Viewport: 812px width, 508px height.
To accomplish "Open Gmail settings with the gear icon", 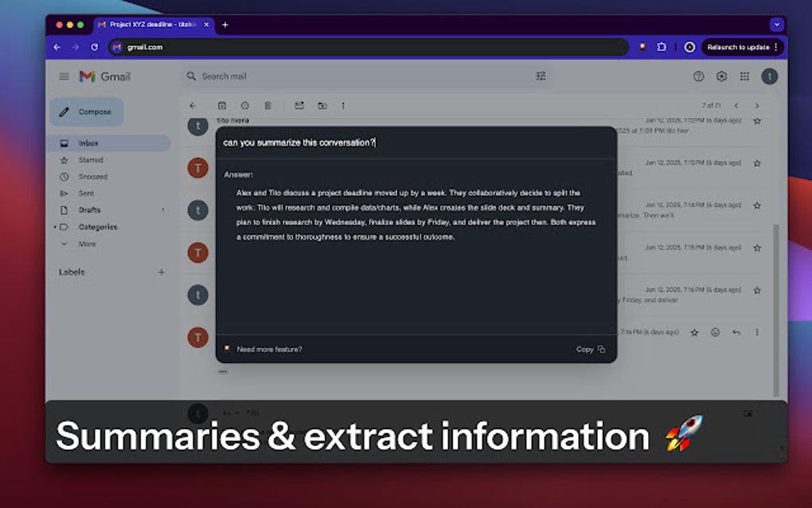I will click(721, 76).
